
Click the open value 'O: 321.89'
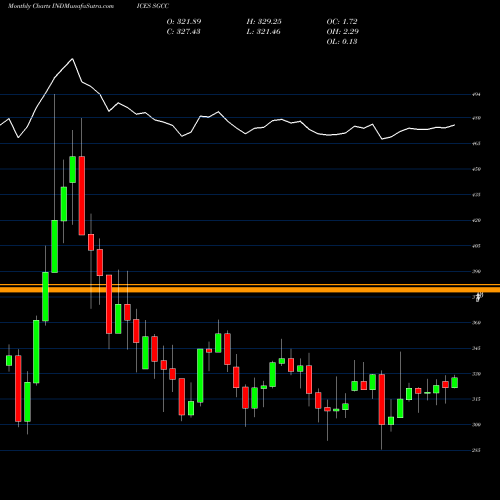184,22
